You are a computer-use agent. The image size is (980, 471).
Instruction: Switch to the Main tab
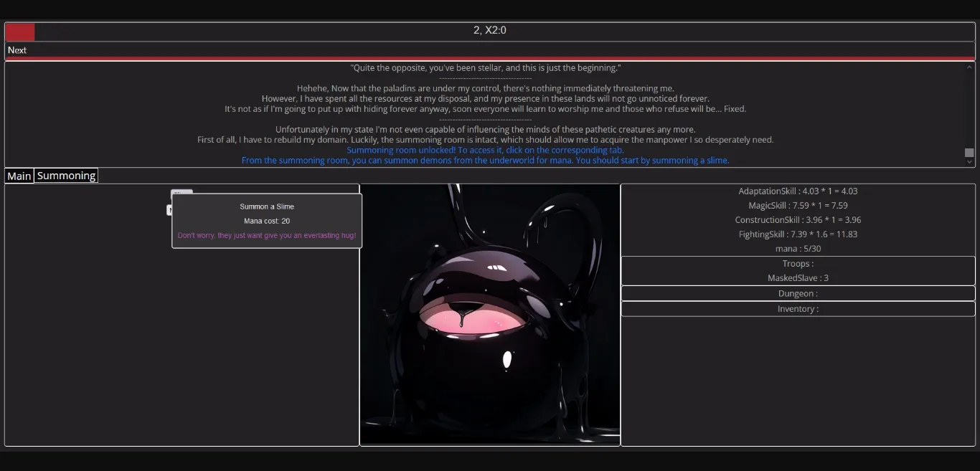point(19,176)
